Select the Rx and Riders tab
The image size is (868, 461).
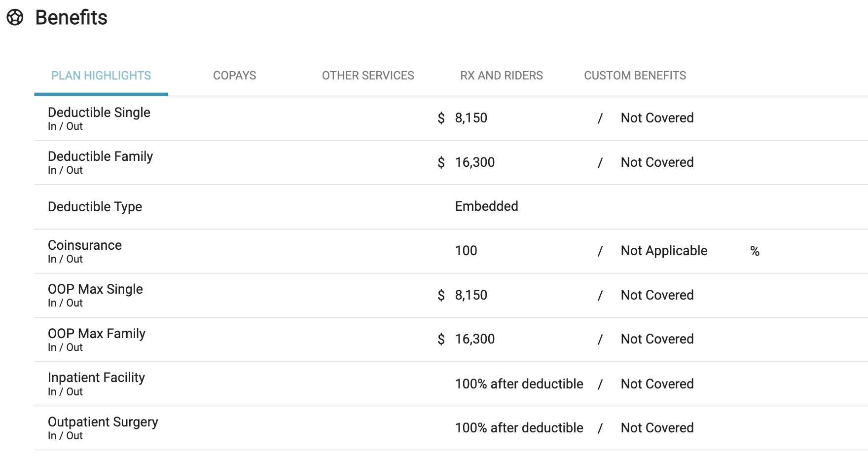(x=502, y=76)
